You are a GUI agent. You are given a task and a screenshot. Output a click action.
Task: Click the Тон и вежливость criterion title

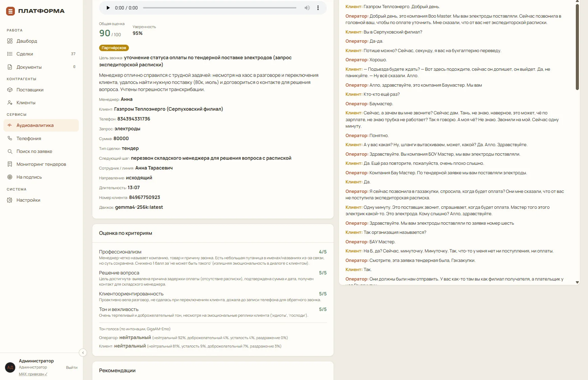point(119,309)
